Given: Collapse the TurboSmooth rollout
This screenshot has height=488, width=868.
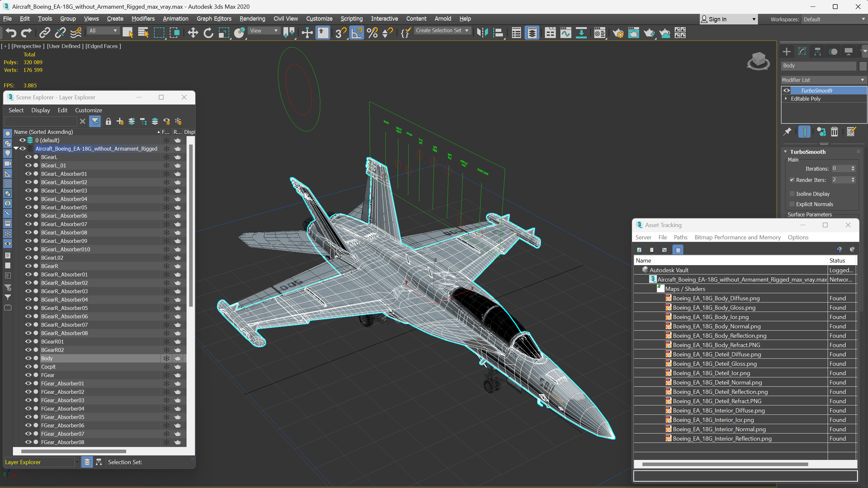Looking at the screenshot, I should coord(785,152).
